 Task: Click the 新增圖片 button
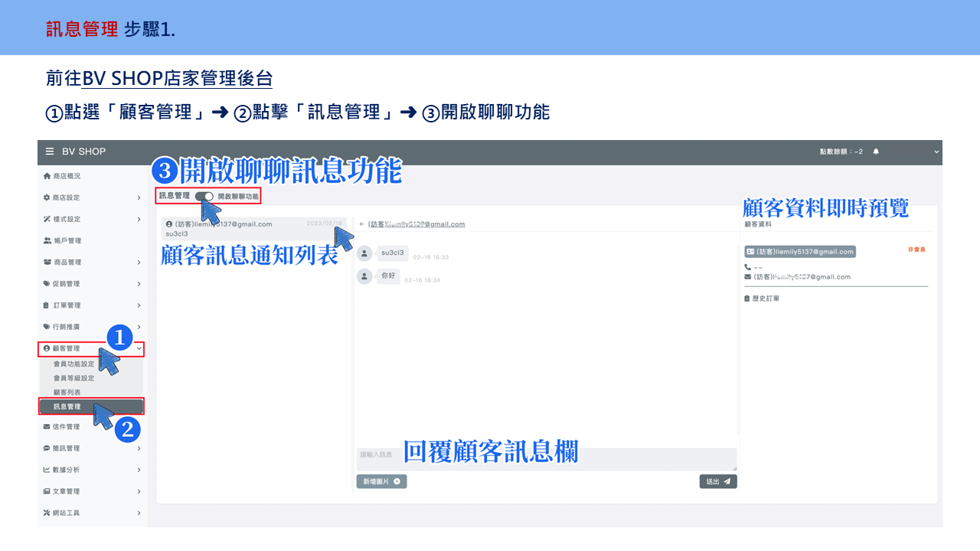click(381, 481)
